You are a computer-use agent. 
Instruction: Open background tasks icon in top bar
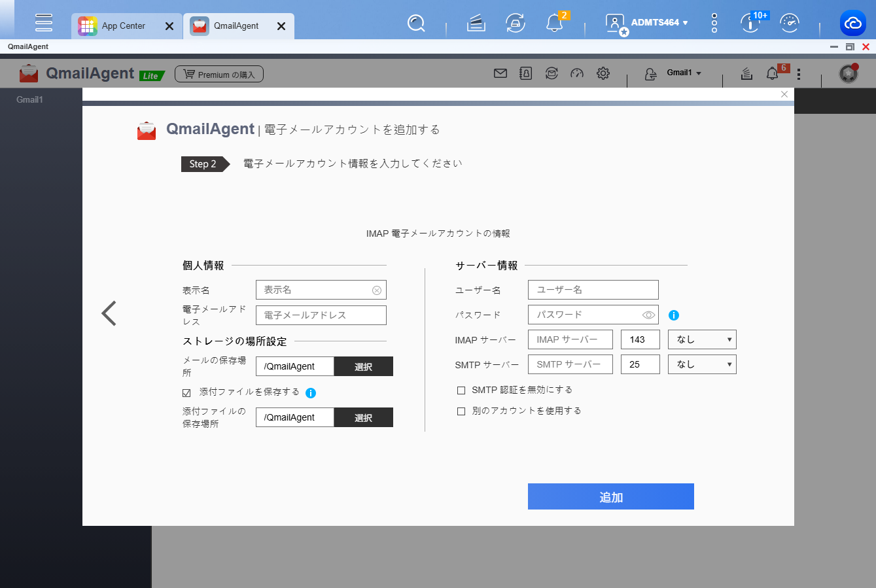pos(476,24)
